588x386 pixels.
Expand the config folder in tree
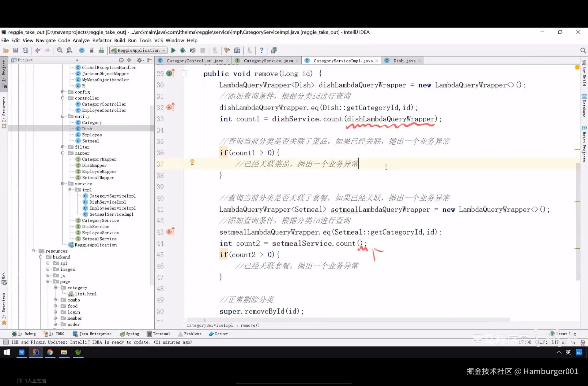click(62, 92)
